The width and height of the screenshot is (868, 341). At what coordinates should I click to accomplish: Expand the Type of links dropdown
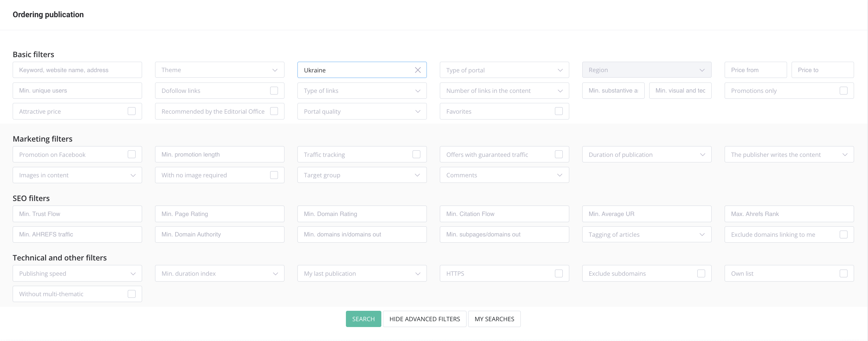(x=362, y=91)
